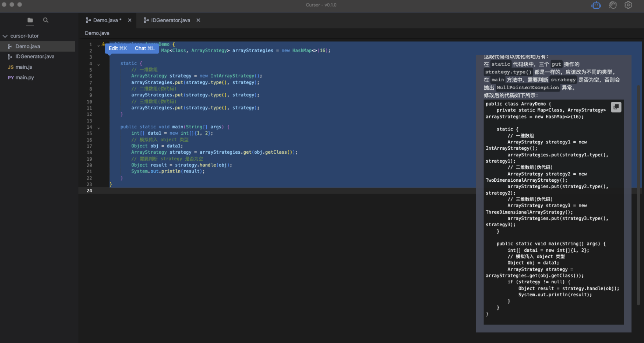644x343 pixels.
Task: Collapse the cursor-tutor folder
Action: click(x=5, y=36)
